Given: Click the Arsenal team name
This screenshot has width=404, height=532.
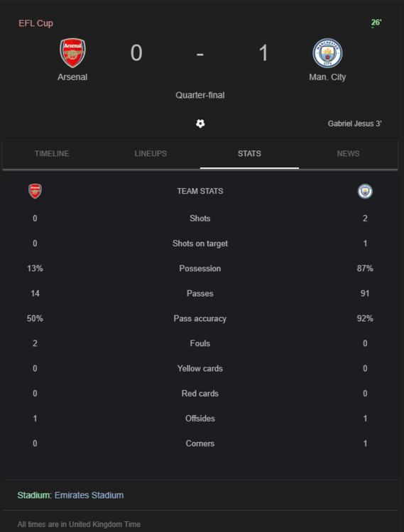Looking at the screenshot, I should 72,77.
